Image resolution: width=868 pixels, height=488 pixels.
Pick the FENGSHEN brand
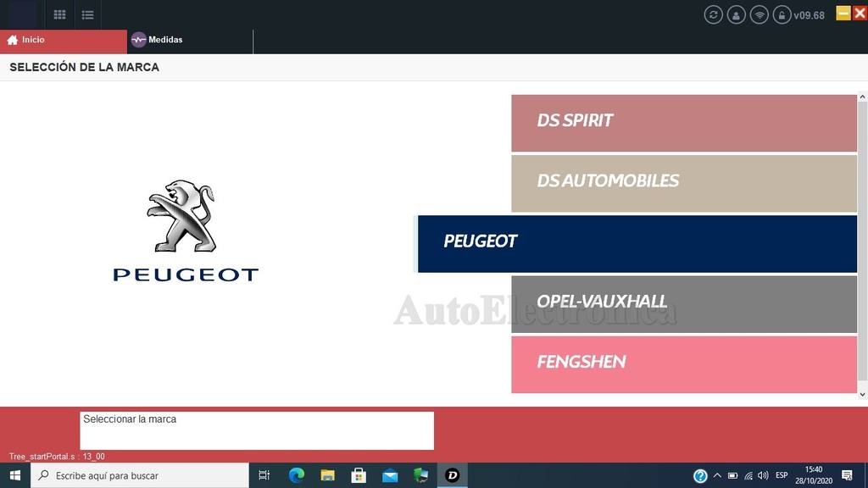(684, 364)
